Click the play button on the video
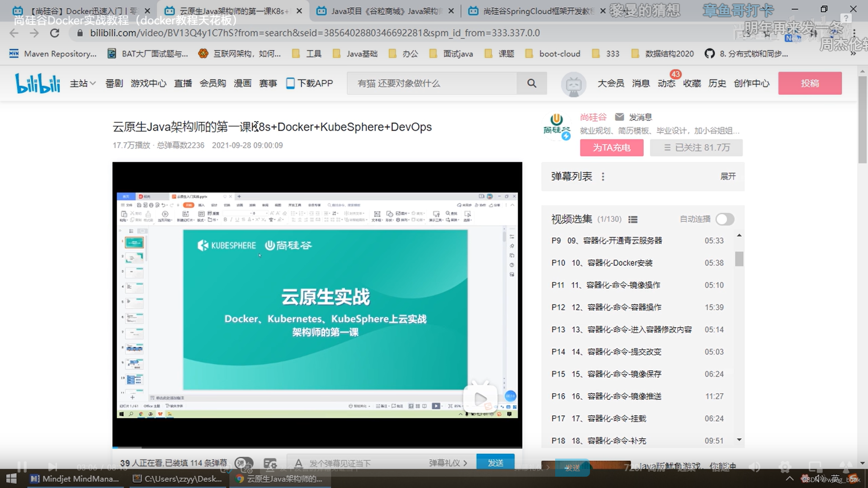 (x=480, y=398)
